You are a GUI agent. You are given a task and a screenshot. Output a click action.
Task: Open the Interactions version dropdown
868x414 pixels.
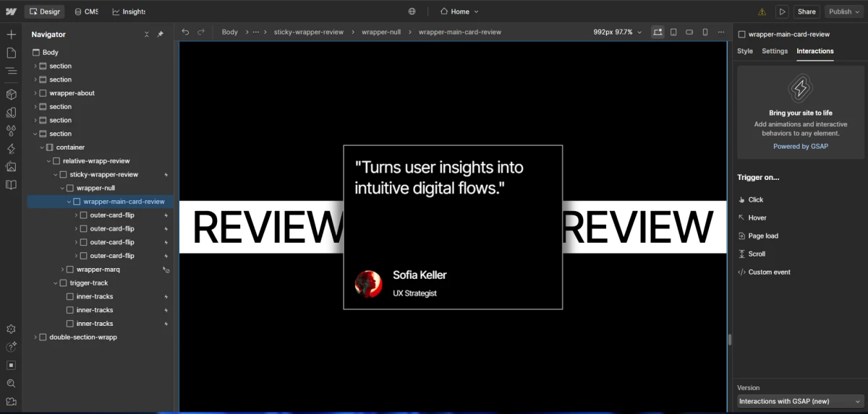click(800, 401)
